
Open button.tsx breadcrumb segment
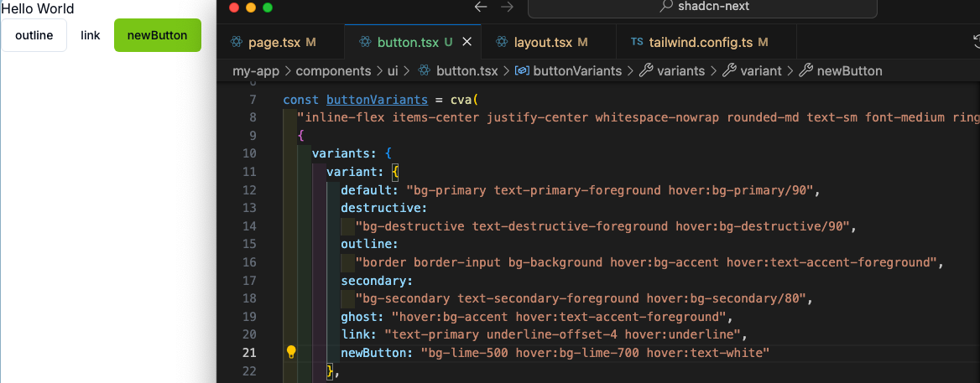click(x=467, y=71)
